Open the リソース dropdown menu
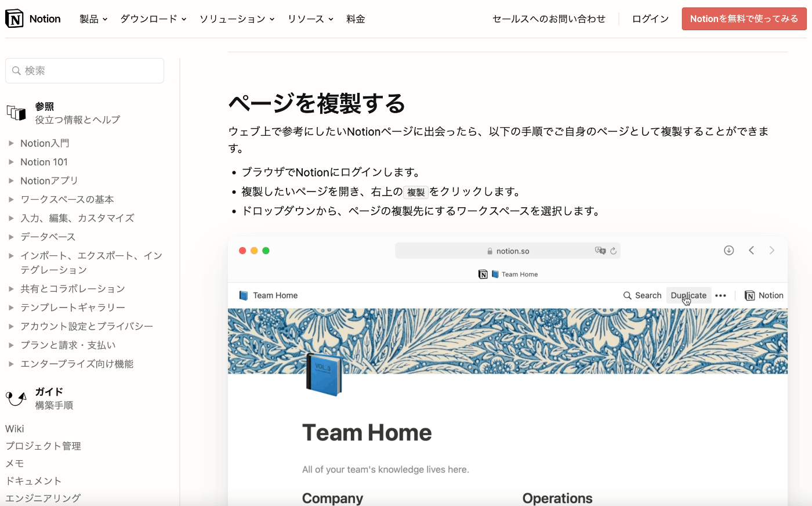812x506 pixels. (x=310, y=19)
